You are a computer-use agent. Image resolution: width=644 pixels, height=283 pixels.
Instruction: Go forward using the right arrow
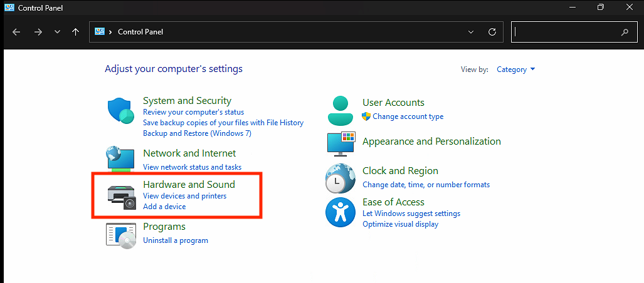[38, 32]
